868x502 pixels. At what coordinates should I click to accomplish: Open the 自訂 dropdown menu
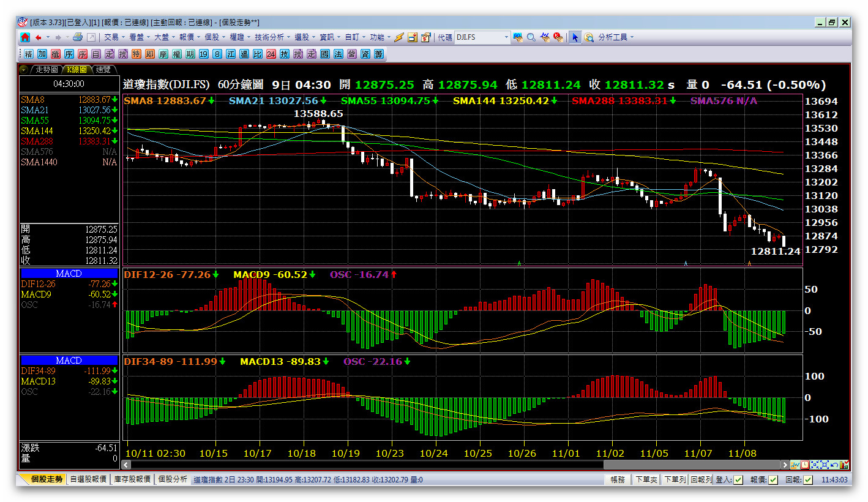click(355, 37)
